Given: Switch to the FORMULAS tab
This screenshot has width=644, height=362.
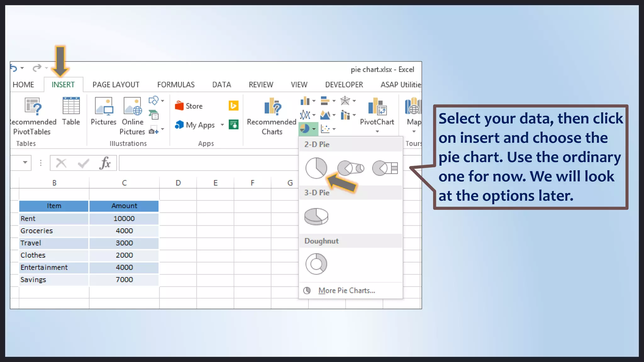Looking at the screenshot, I should point(176,85).
